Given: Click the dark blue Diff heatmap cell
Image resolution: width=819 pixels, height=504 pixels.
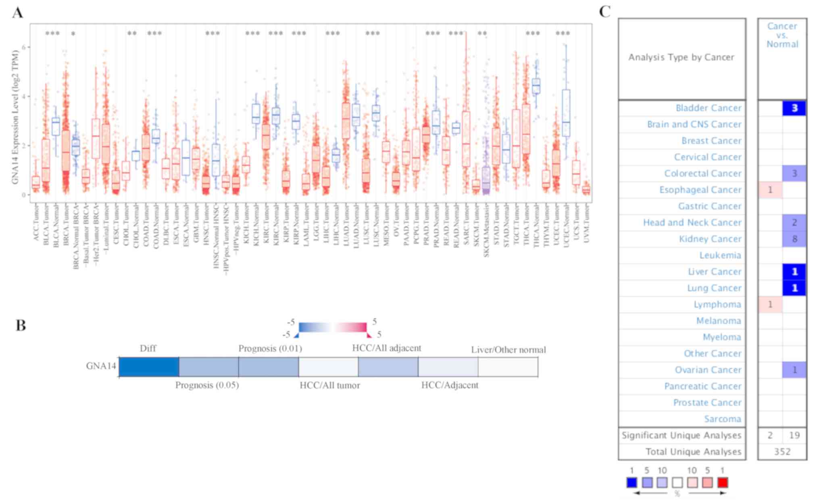Looking at the screenshot, I should click(149, 367).
